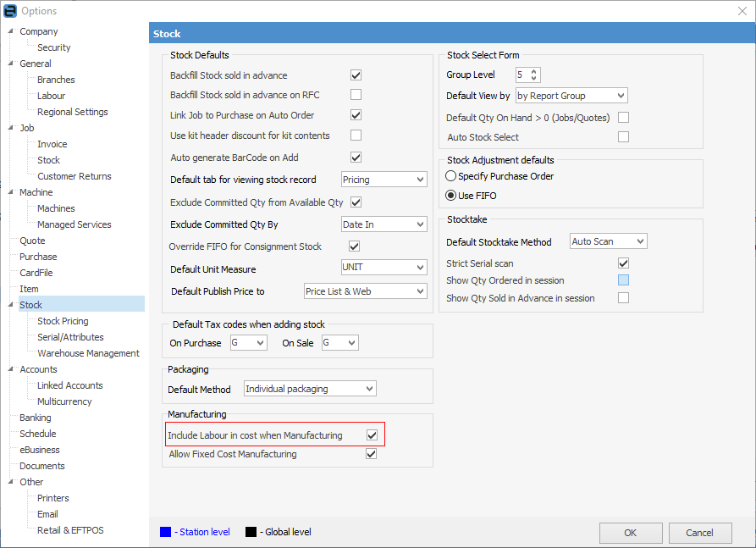Select Warehouse Management in the tree
This screenshot has height=548, width=756.
pos(88,353)
